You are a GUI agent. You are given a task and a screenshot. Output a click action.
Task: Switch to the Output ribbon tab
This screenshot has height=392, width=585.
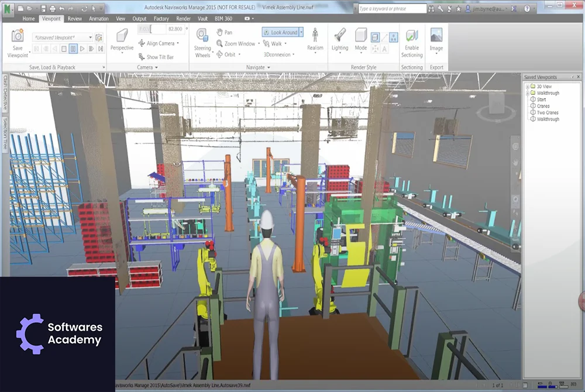click(x=139, y=19)
